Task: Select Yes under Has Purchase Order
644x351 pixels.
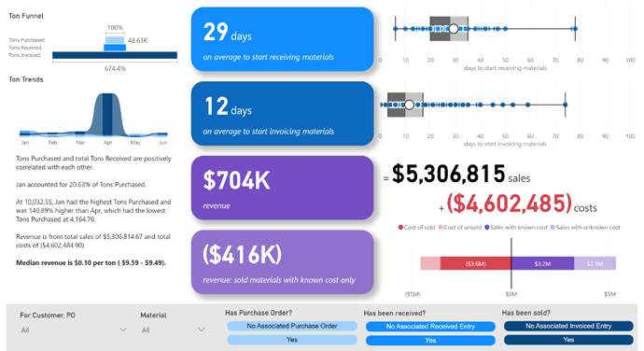Action: click(x=292, y=340)
